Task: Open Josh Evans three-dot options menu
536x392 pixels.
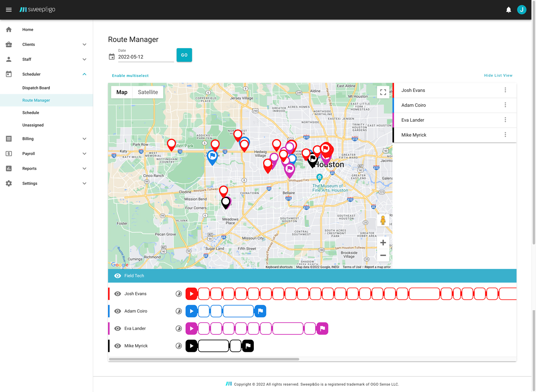Action: 505,90
